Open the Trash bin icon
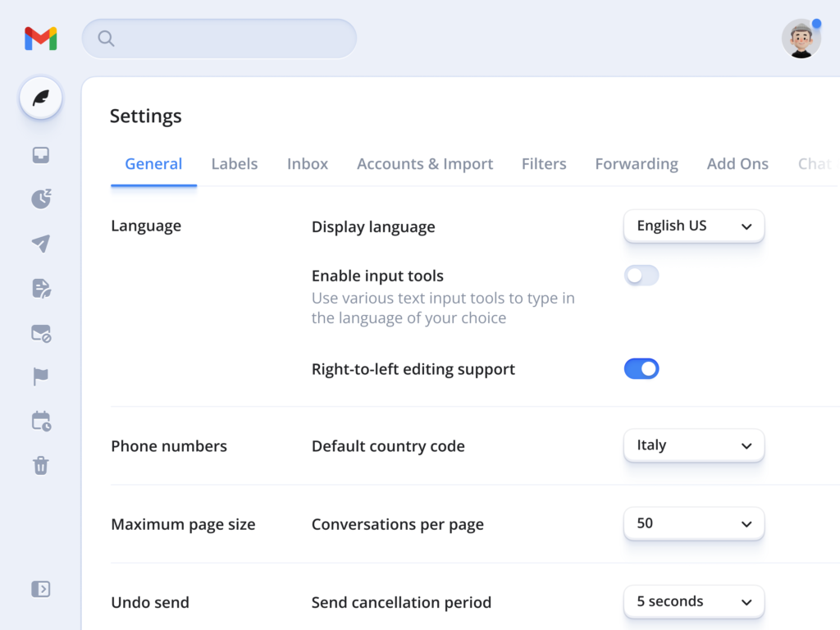The image size is (840, 630). click(41, 465)
